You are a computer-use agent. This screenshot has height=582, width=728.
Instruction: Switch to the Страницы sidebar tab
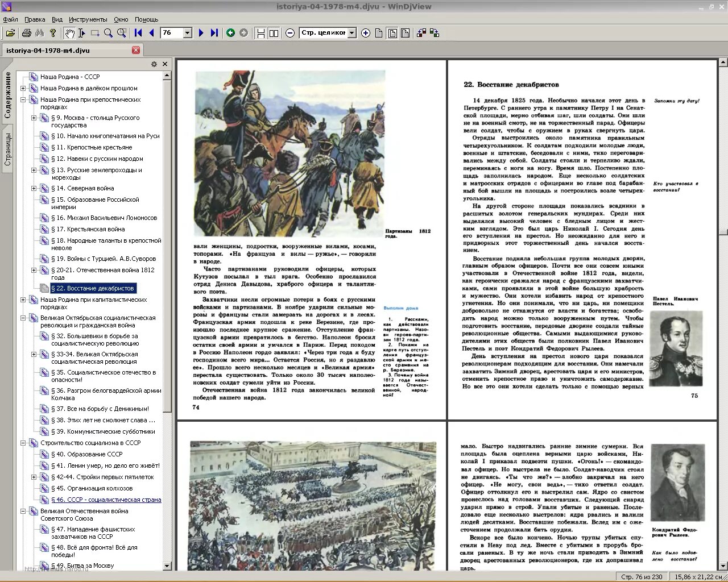tap(7, 149)
